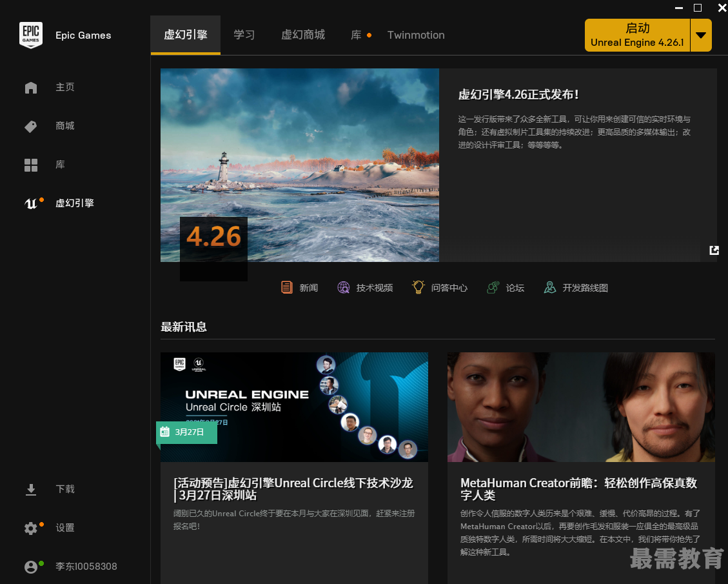Click the 开发路线图 roadmap pin icon

550,288
